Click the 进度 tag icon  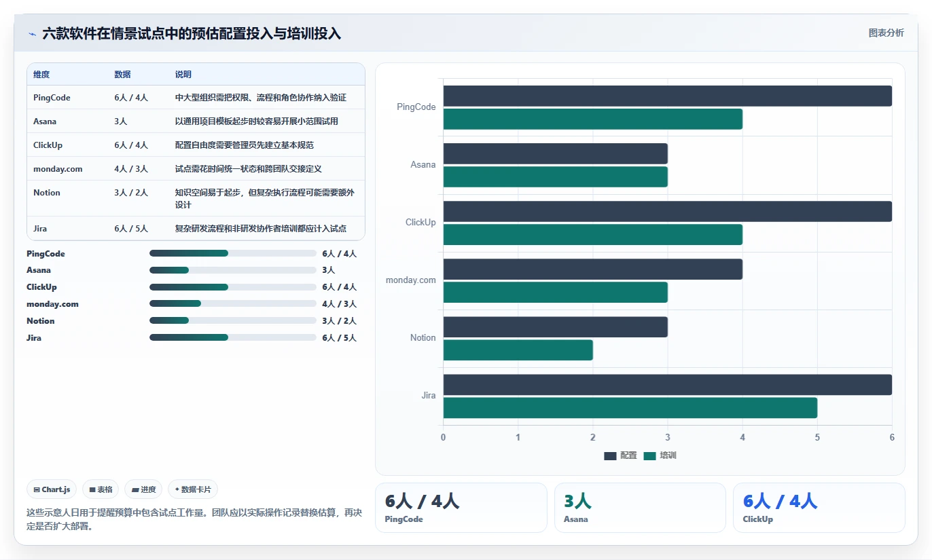pos(135,490)
